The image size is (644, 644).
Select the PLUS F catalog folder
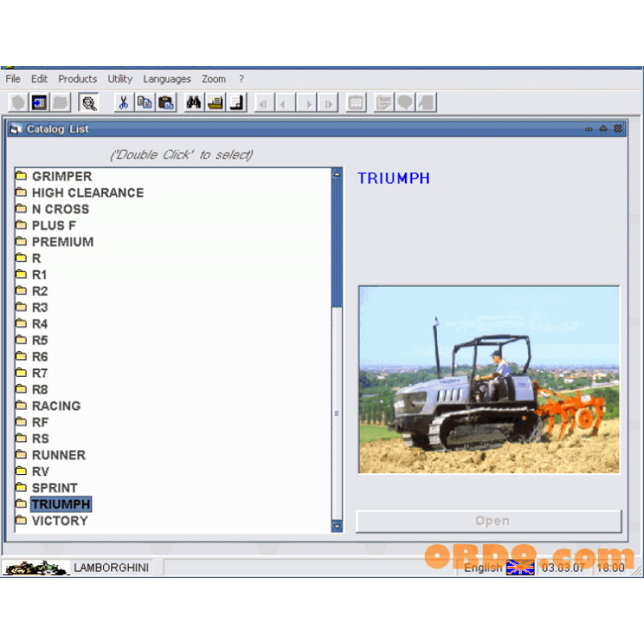pos(46,226)
